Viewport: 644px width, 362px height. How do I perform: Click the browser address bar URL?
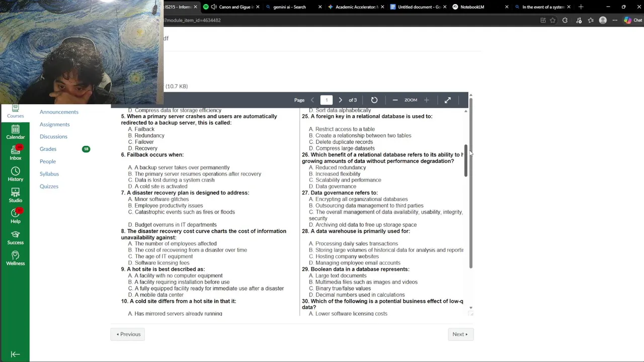[193, 20]
